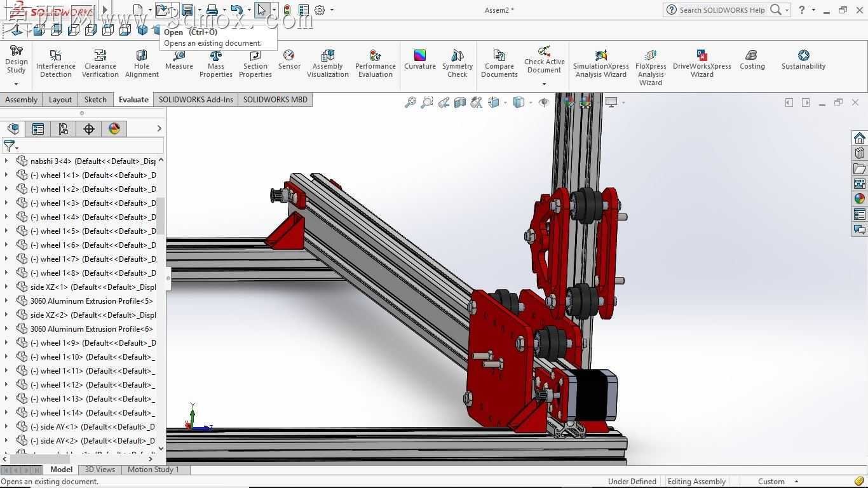Open DisplayManager tab

pos(114,129)
